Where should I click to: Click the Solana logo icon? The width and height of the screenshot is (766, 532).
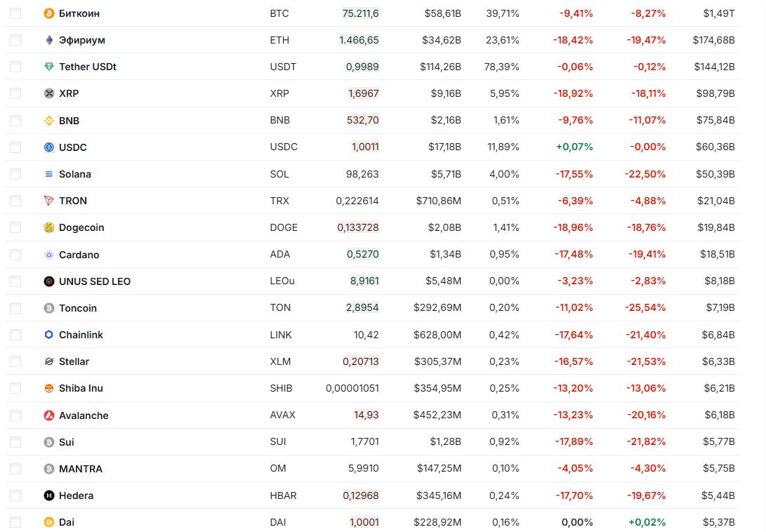coord(49,174)
